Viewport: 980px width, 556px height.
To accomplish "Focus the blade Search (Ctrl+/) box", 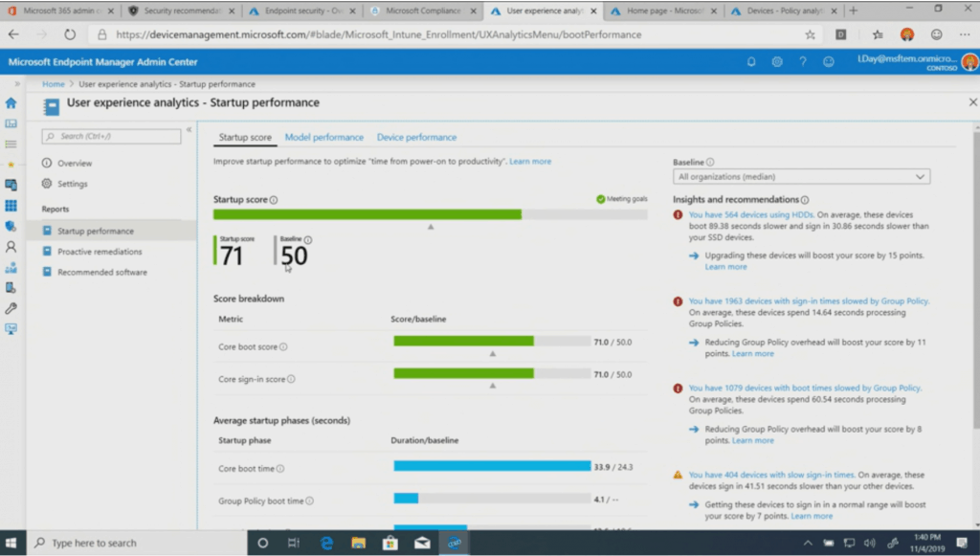I will [x=111, y=136].
